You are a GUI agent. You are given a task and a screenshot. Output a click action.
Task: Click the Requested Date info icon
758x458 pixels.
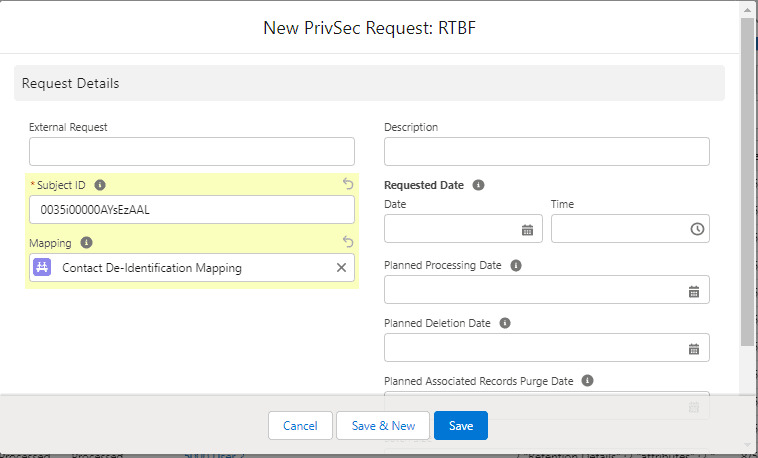point(478,185)
